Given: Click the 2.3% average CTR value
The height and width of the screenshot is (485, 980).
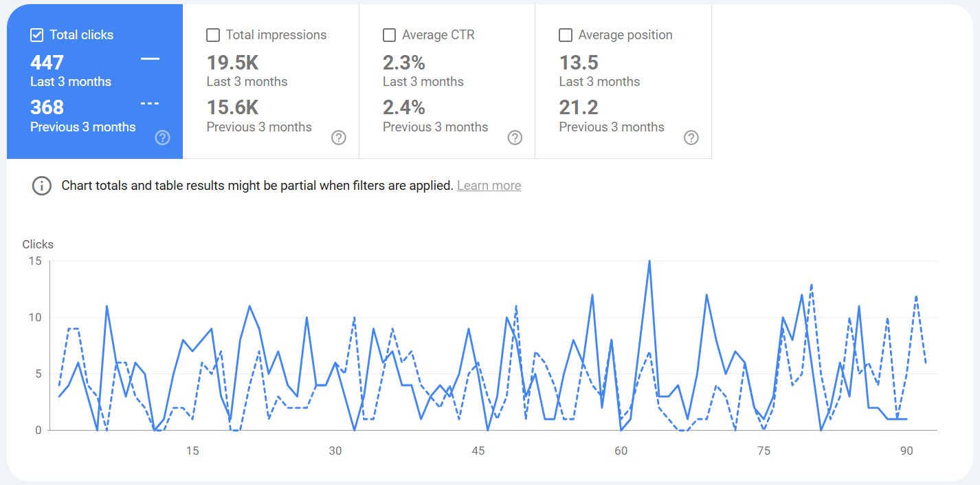Looking at the screenshot, I should [x=404, y=63].
